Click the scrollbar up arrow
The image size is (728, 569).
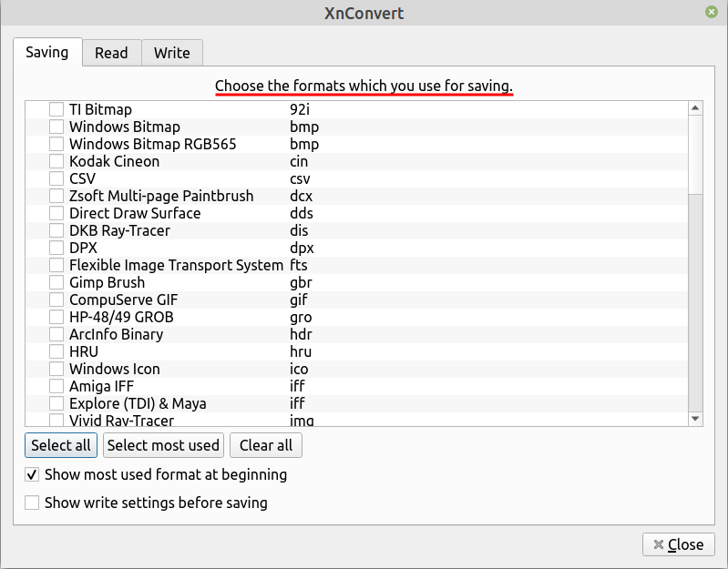(x=695, y=108)
